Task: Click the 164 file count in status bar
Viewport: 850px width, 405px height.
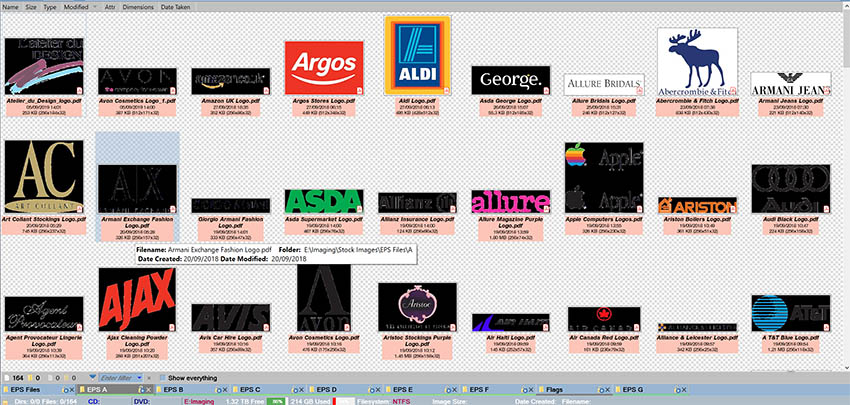Action: [x=17, y=378]
